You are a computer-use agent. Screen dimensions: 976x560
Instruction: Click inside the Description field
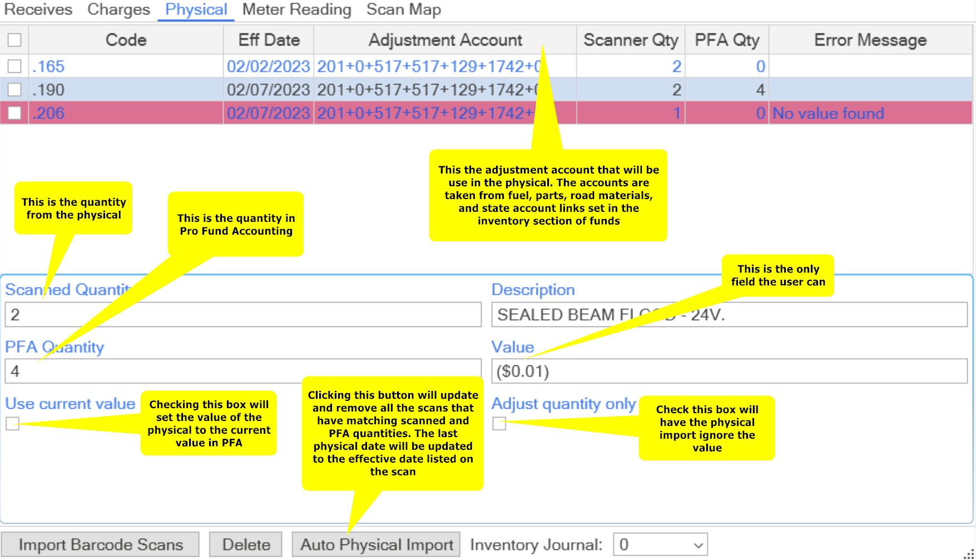730,315
